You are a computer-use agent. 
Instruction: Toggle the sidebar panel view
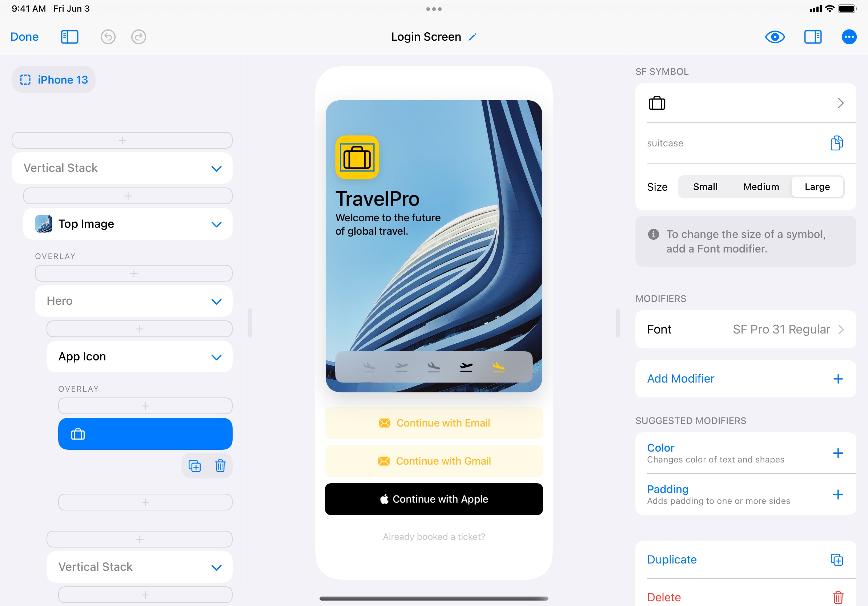coord(69,36)
